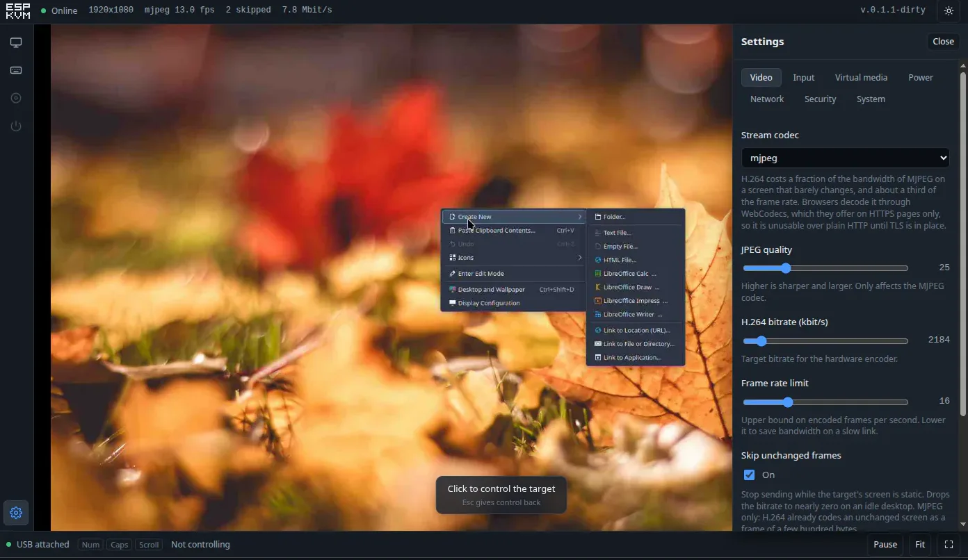The width and height of the screenshot is (968, 560).
Task: Toggle light/dark theme with sun icon
Action: 949,10
